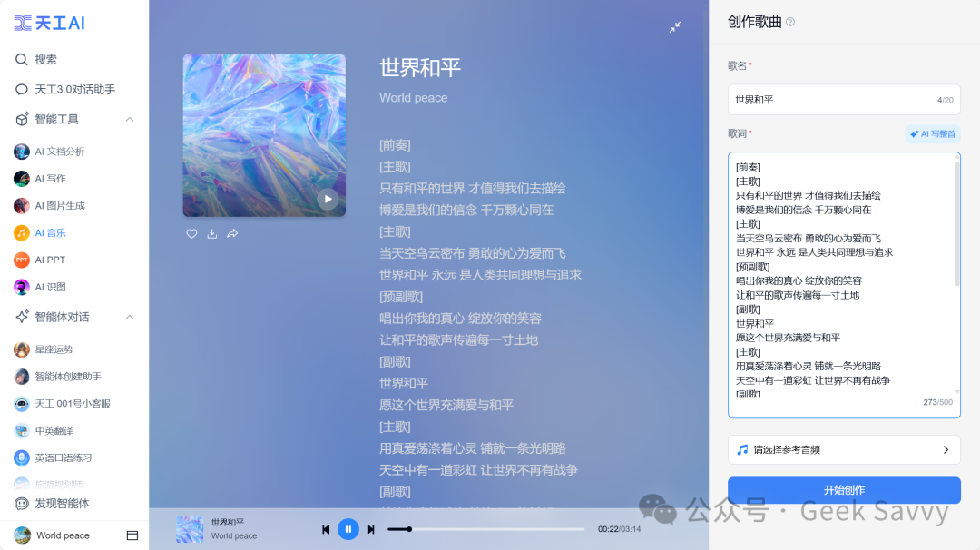Click inside the 歌词 text area
This screenshot has height=550, width=980.
844,285
